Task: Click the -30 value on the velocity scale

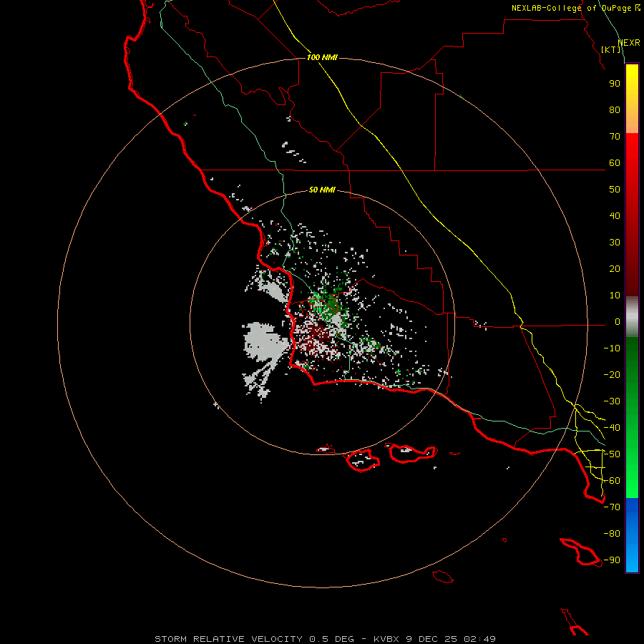Action: [612, 401]
